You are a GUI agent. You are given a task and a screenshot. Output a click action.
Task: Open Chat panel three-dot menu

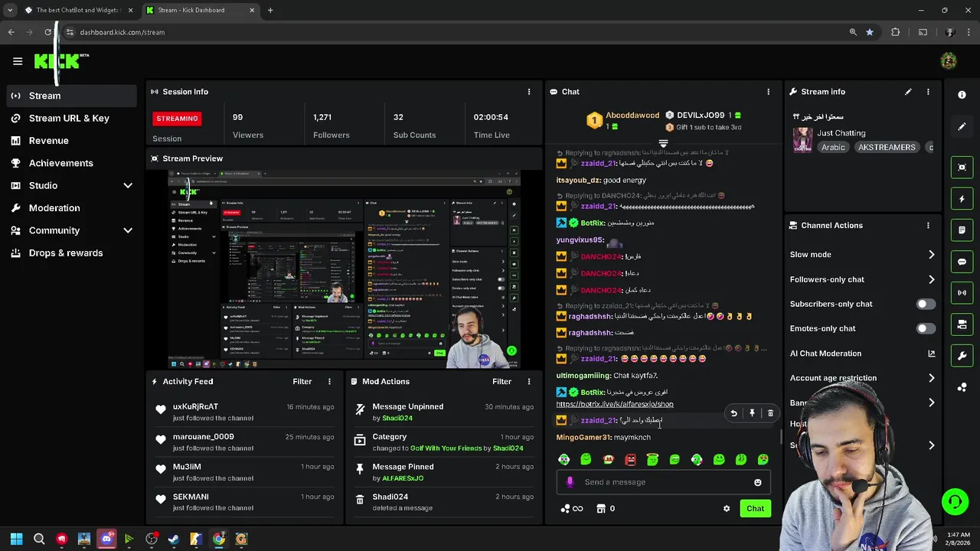[769, 92]
